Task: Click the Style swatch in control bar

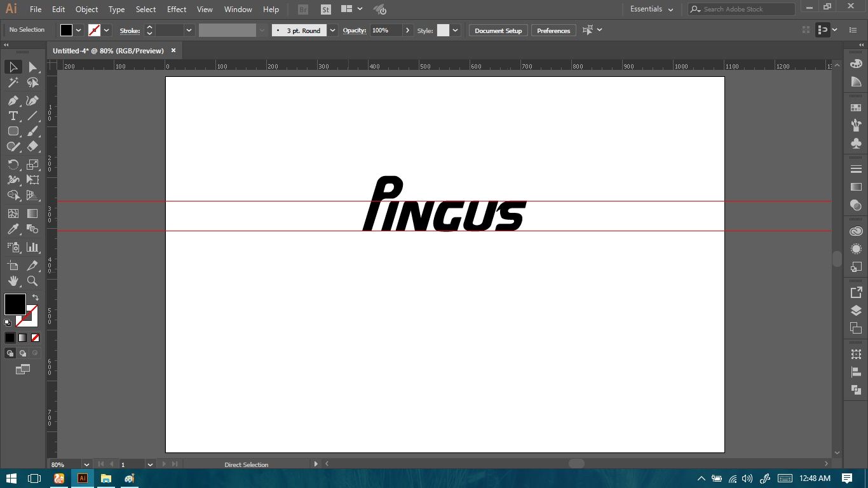Action: tap(443, 30)
